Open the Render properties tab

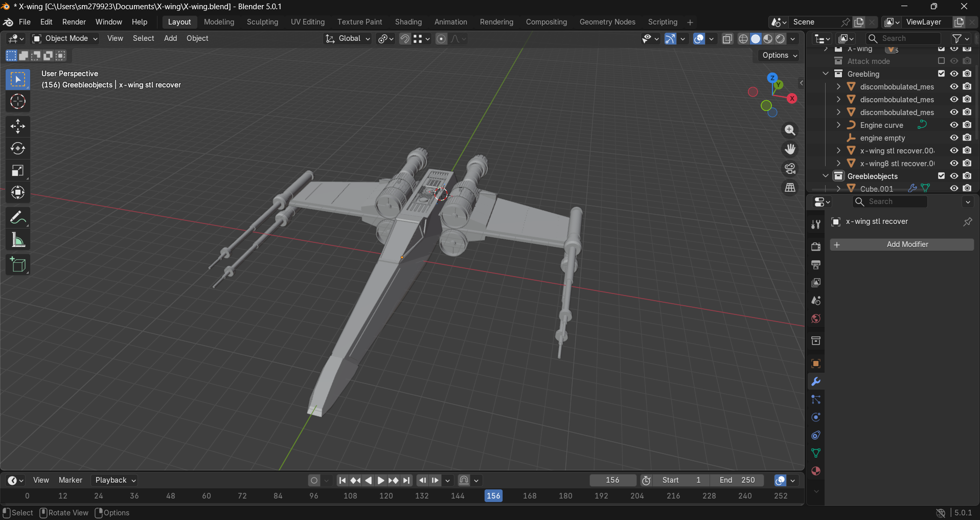tap(816, 246)
